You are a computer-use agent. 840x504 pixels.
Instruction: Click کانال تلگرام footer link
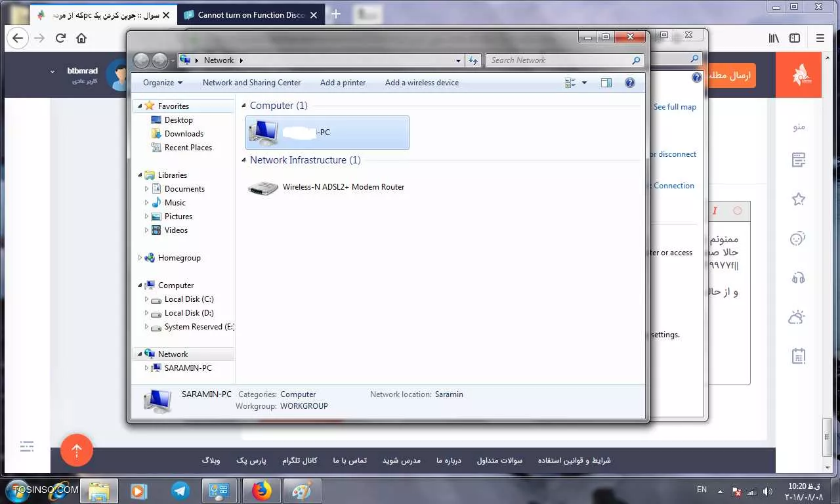[x=300, y=460]
